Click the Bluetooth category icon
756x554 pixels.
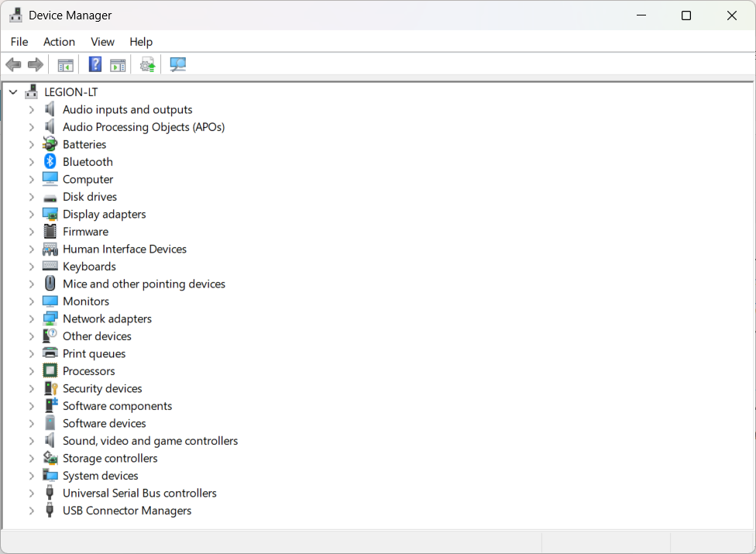pos(50,162)
